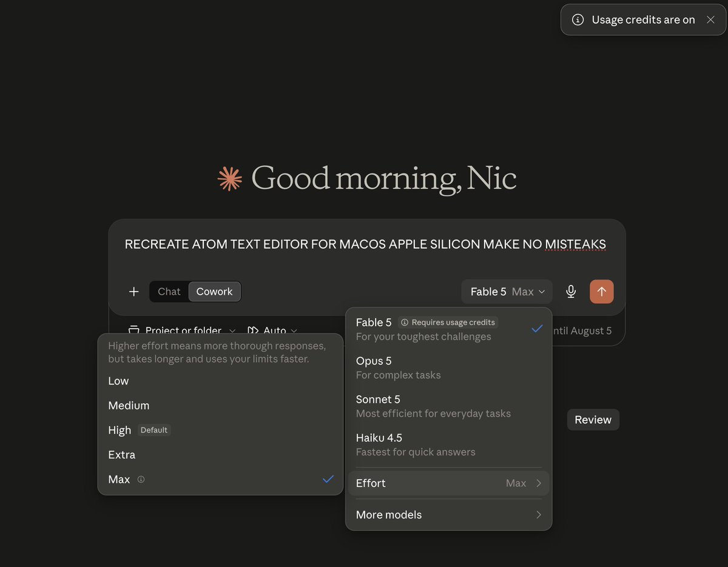Click the plus attachment icon

pyautogui.click(x=134, y=292)
